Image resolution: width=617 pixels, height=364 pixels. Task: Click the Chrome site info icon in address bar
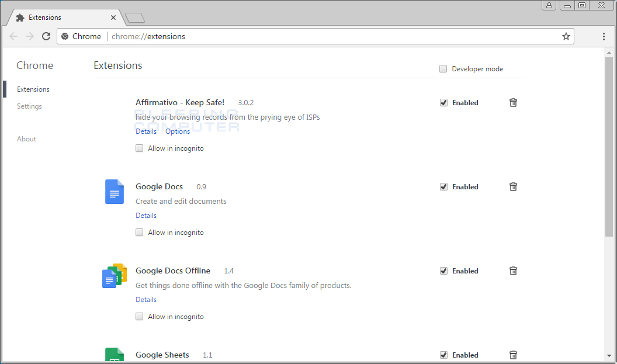(65, 37)
